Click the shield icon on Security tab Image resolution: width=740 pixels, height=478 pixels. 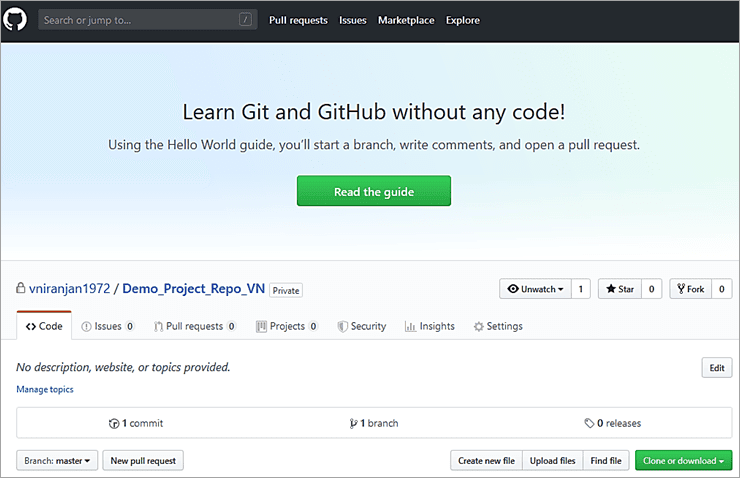[x=343, y=327]
